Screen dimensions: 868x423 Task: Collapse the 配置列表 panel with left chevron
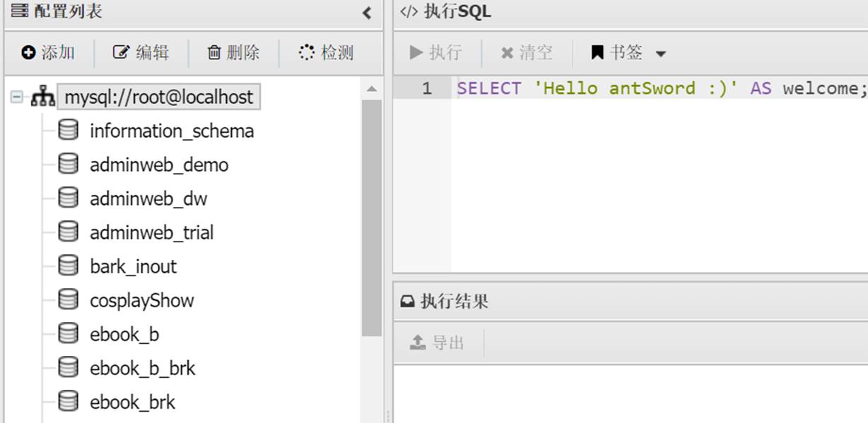367,13
